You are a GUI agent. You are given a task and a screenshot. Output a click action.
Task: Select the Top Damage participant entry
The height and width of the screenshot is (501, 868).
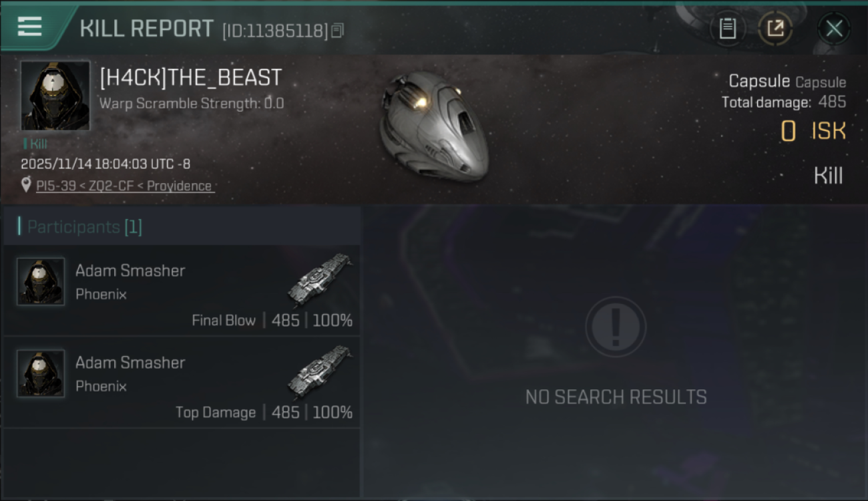[182, 382]
